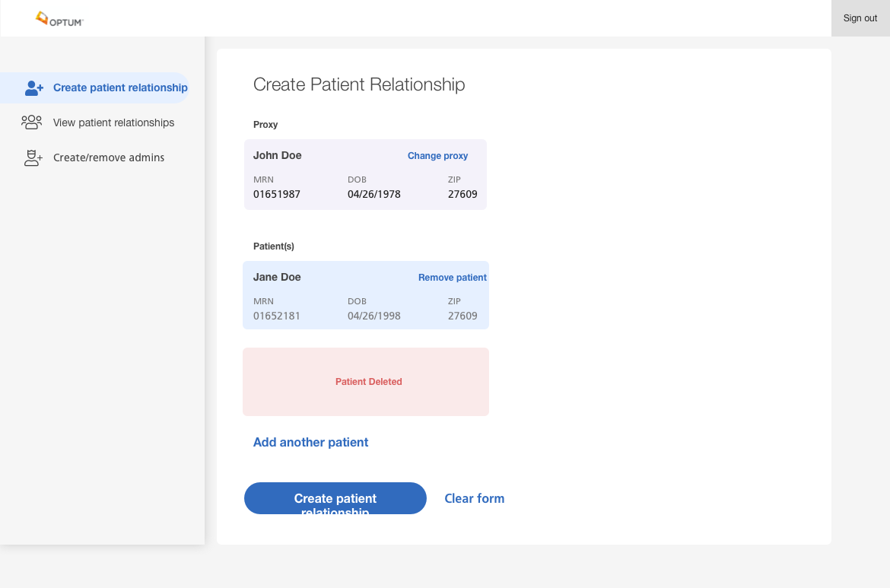The image size is (890, 588).
Task: Select the Jane Doe patient name
Action: [x=277, y=277]
